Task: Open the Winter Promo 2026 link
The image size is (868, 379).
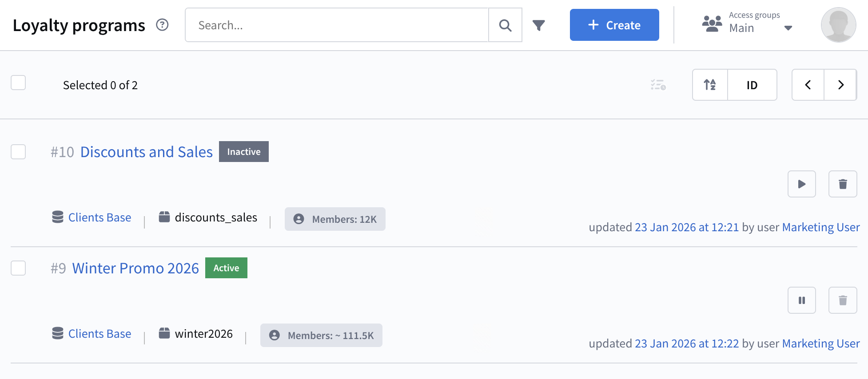Action: (135, 268)
